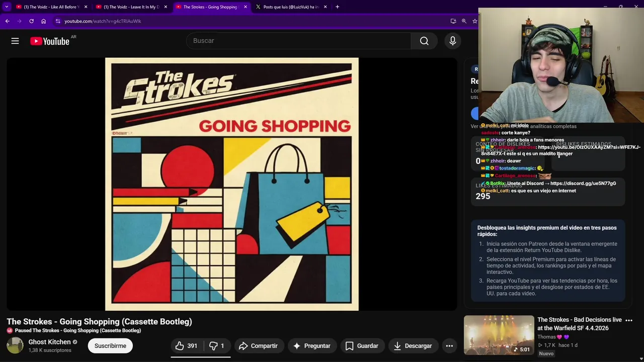
Task: Open a new browser tab
Action: [337, 7]
